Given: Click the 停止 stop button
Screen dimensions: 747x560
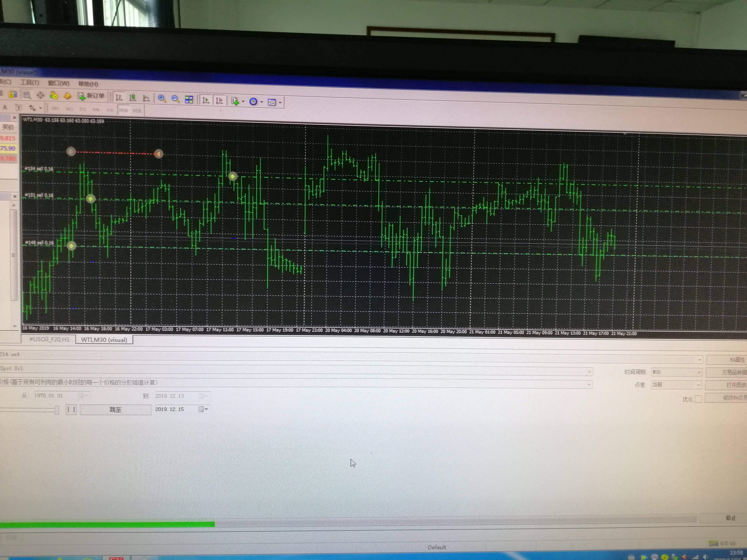Looking at the screenshot, I should [723, 518].
